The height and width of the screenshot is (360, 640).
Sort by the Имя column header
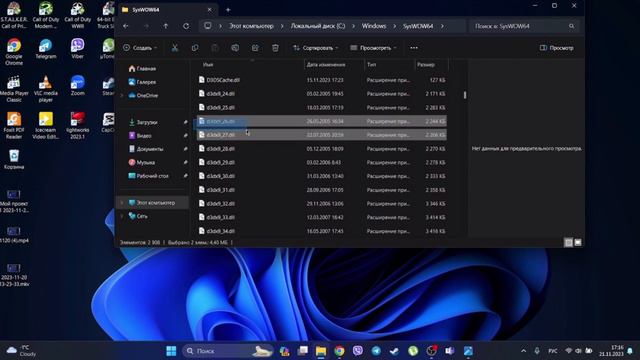pos(208,64)
